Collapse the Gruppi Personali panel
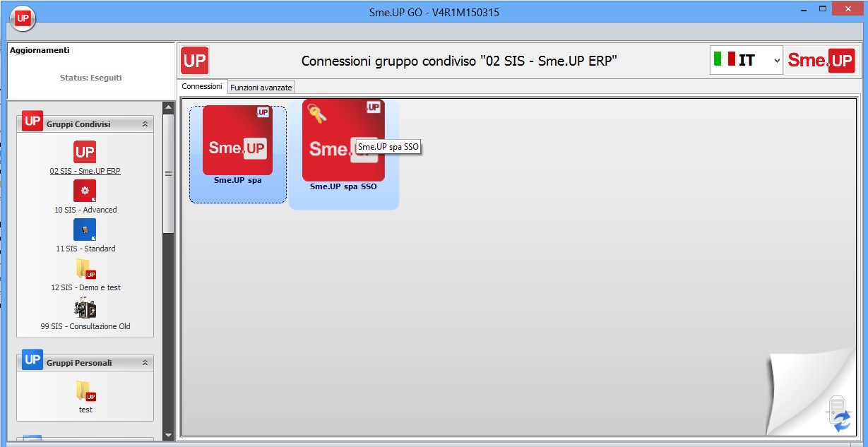Screen dimensions: 868x447 145,362
